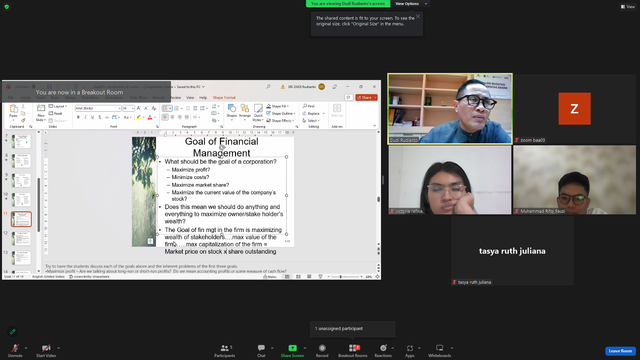Open the Help ribbon tab
The height and width of the screenshot is (360, 640).
coord(203,98)
